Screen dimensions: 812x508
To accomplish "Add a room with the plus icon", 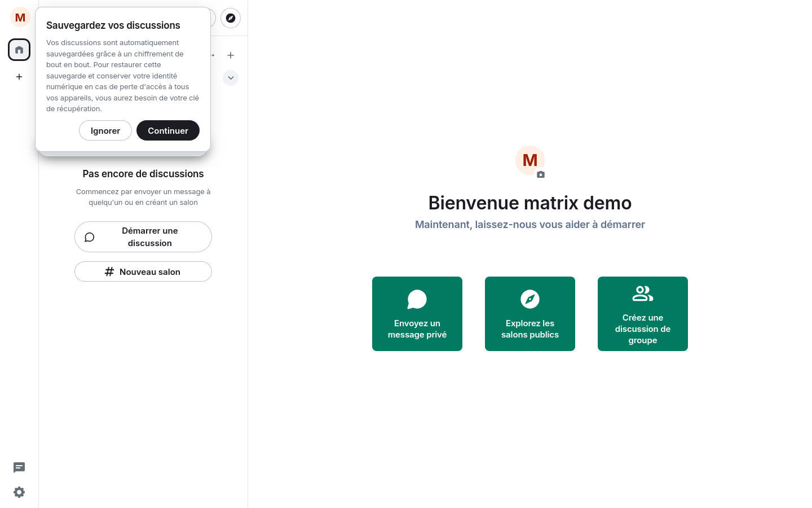I will [x=231, y=55].
